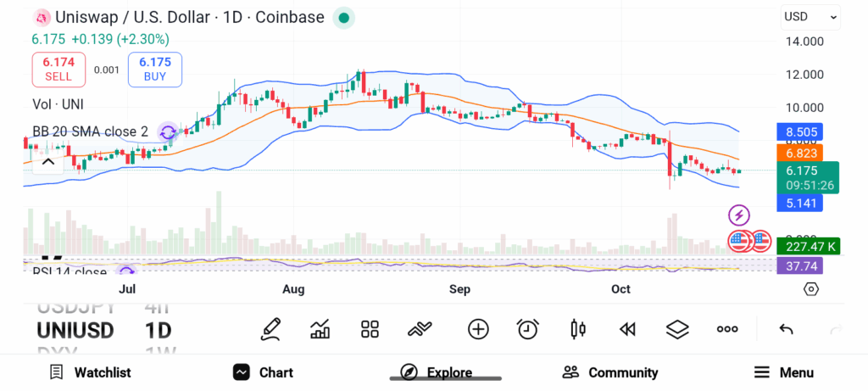
Task: Open the layers object tree icon
Action: click(x=677, y=329)
